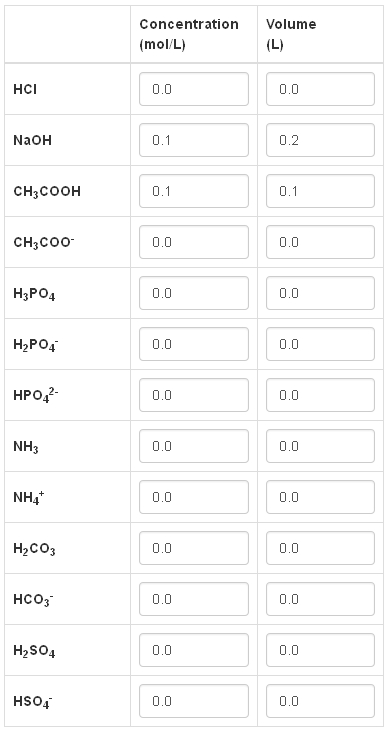388x729 pixels.
Task: Focus the H2CO3 volume input field
Action: (320, 548)
